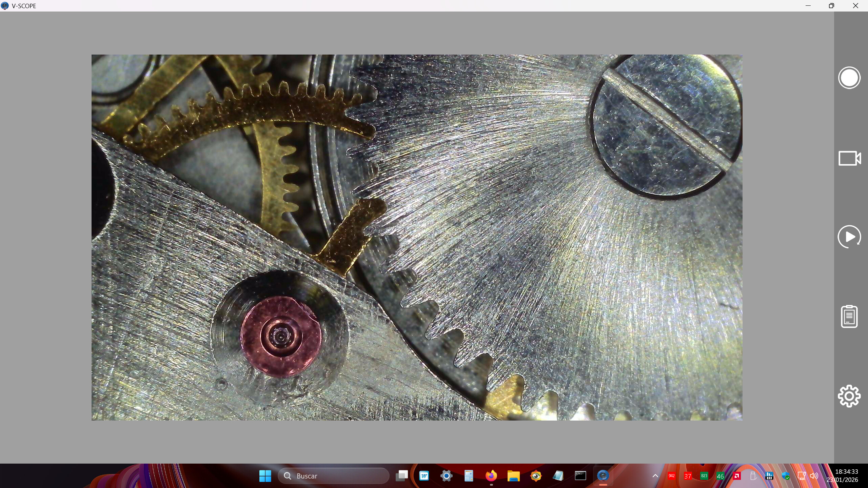Expand the hidden system tray icons chevron
Screen dimensions: 868x488
coord(655,476)
